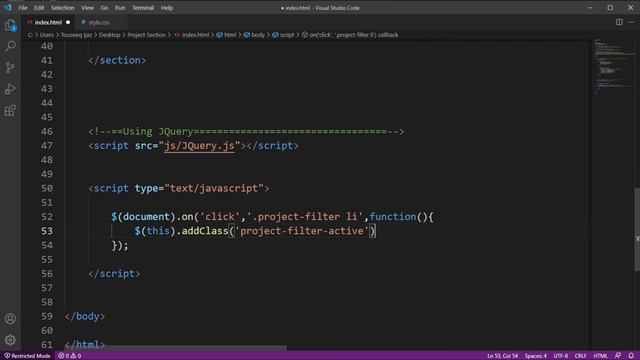
Task: Open the Edit menu
Action: [39, 8]
